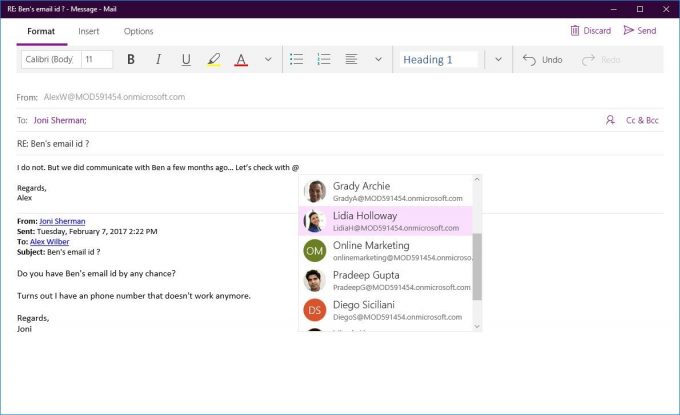Open the contact picker person icon
680x415 pixels.
click(x=610, y=120)
